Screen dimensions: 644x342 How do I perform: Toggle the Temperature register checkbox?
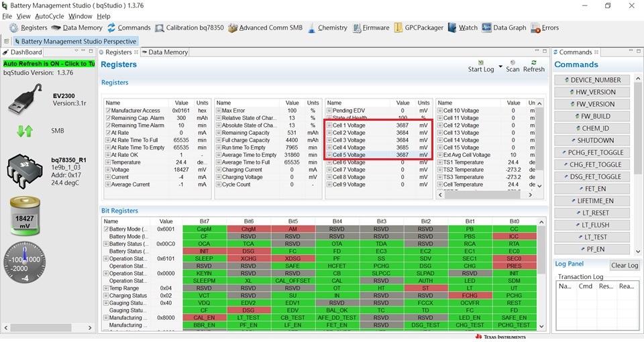pyautogui.click(x=108, y=162)
